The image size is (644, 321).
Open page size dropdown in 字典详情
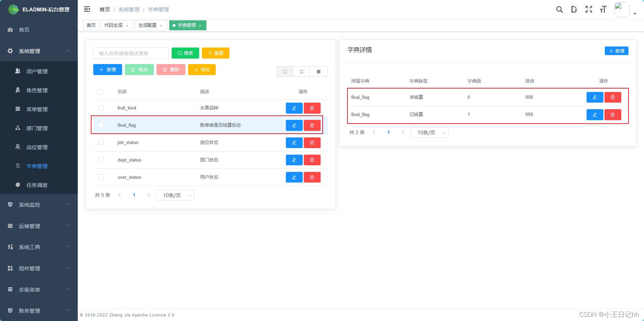[430, 133]
